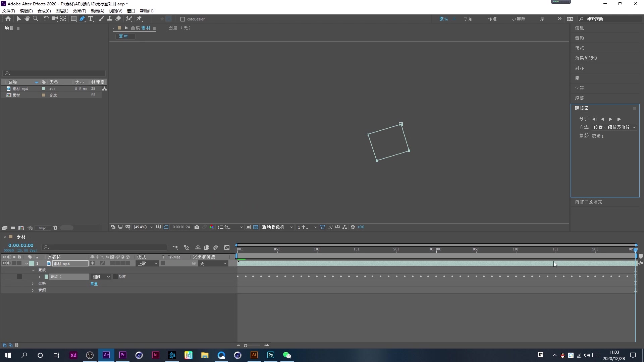Viewport: 644px width, 362px height.
Task: Open the 效果(T) menu
Action: tap(79, 11)
